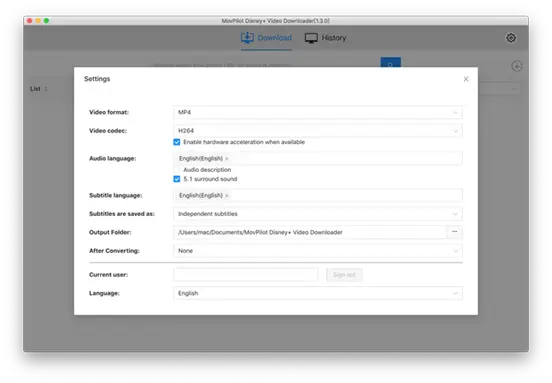Open the gear settings icon in top bar
The height and width of the screenshot is (383, 552).
tap(510, 38)
